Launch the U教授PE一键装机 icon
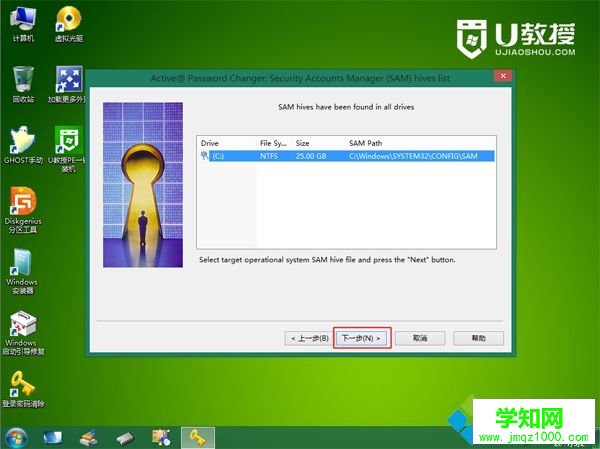Screen dimensions: 600x449 point(67,149)
